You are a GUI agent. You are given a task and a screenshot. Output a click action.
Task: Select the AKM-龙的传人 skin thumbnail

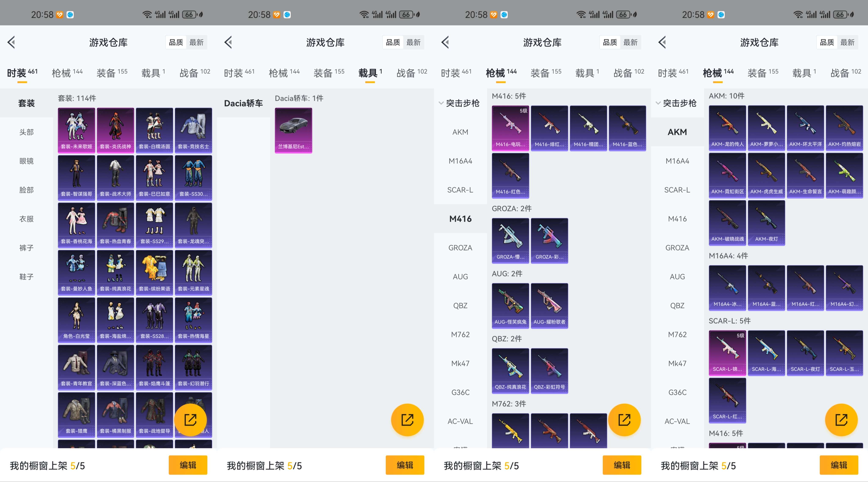(727, 128)
